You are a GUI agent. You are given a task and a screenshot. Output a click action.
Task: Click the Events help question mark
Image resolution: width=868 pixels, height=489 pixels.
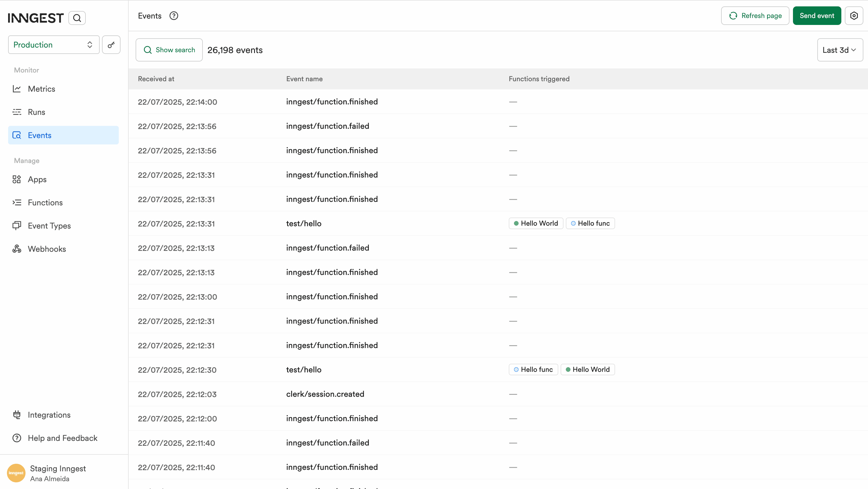pyautogui.click(x=174, y=15)
